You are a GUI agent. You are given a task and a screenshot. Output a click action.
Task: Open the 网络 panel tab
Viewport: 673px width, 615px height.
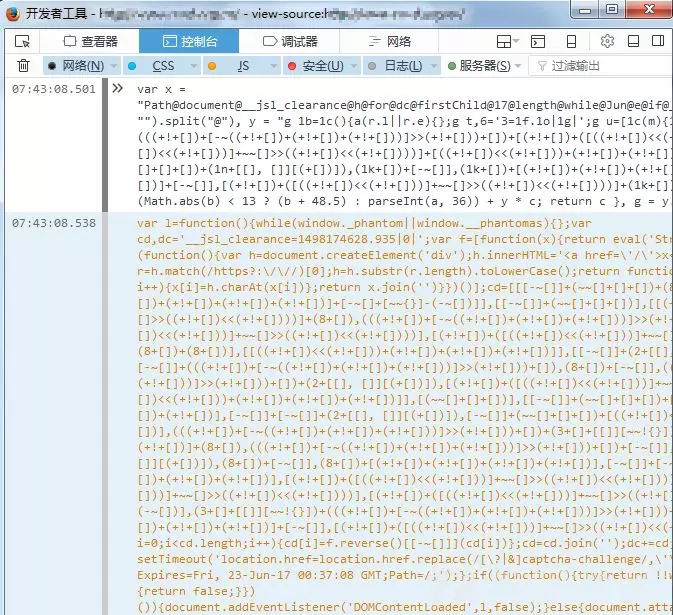pyautogui.click(x=389, y=41)
